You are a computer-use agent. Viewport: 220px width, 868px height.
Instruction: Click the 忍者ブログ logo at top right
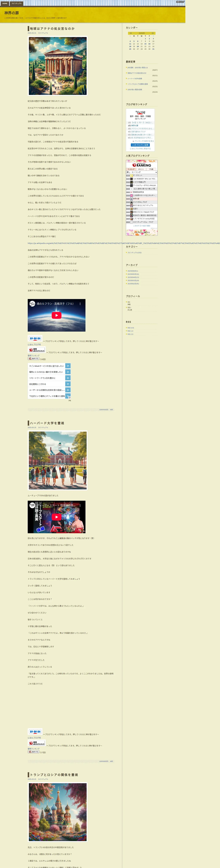(x=180, y=2)
